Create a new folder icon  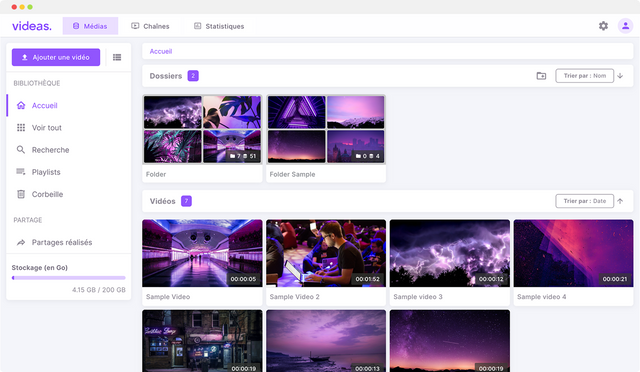click(x=541, y=76)
